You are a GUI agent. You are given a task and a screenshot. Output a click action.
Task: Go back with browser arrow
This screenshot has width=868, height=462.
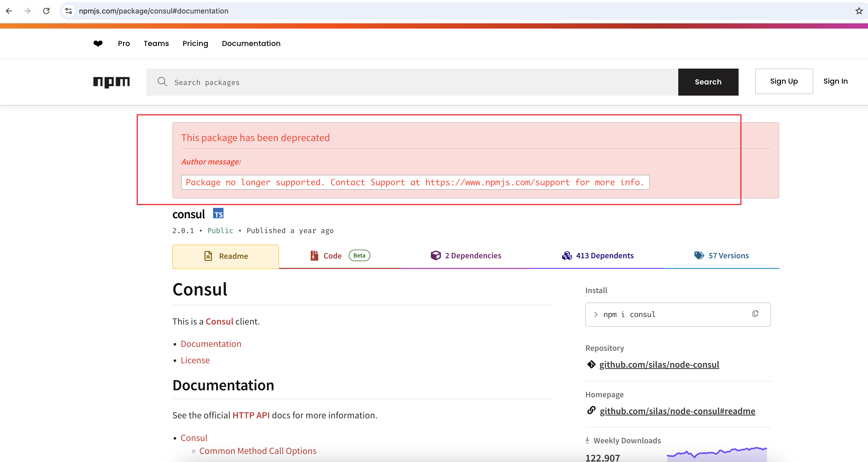pyautogui.click(x=9, y=11)
